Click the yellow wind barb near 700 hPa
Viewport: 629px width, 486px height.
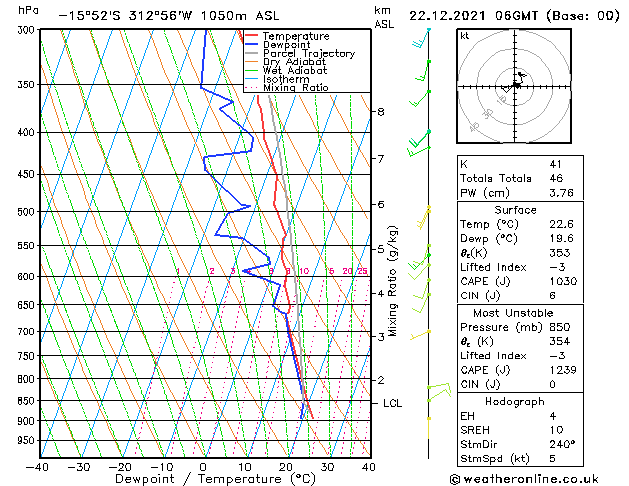(x=420, y=334)
